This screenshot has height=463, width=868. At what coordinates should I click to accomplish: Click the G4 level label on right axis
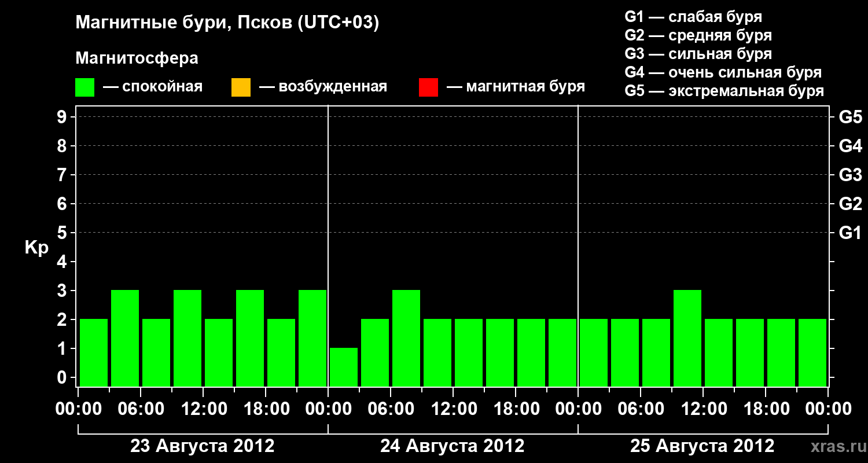pyautogui.click(x=851, y=146)
